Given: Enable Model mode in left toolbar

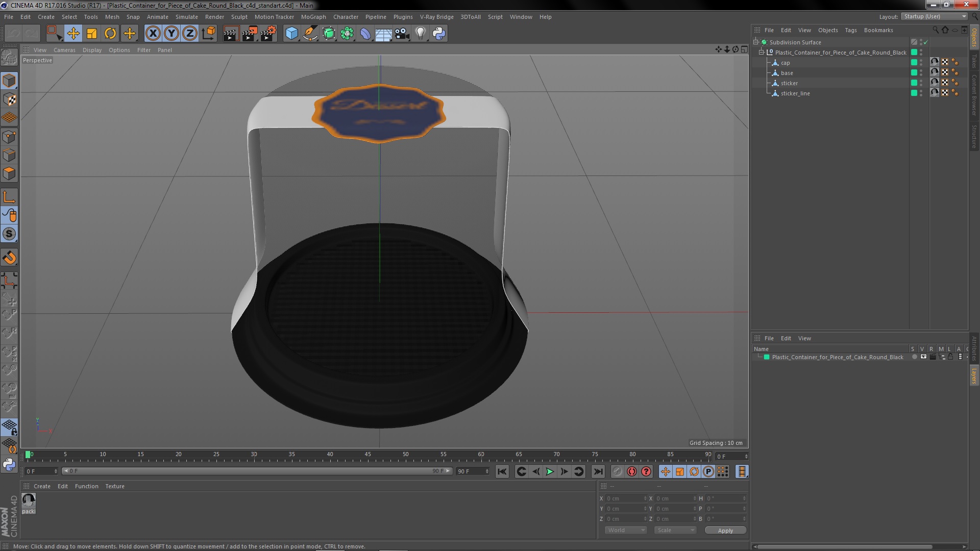Looking at the screenshot, I should coord(9,81).
